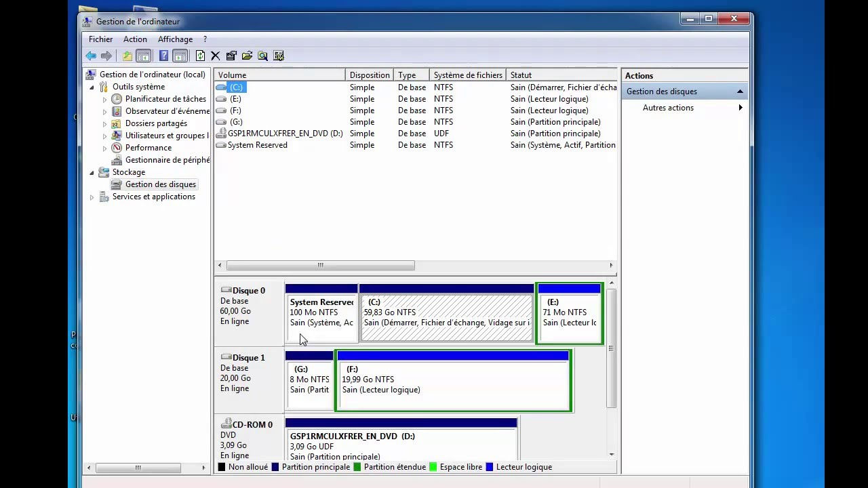
Task: Click the Gestionnaire de périphériques icon
Action: click(x=117, y=160)
